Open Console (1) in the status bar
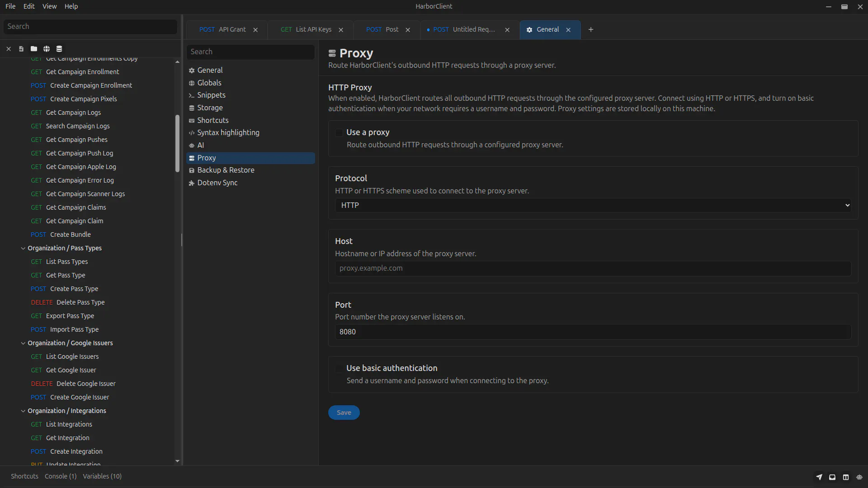This screenshot has height=488, width=868. tap(61, 476)
